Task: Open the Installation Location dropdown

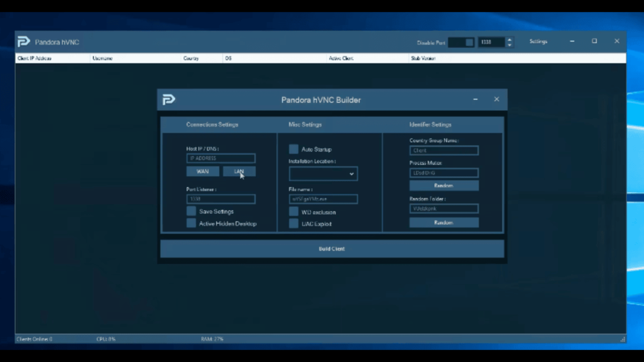Action: pos(323,174)
